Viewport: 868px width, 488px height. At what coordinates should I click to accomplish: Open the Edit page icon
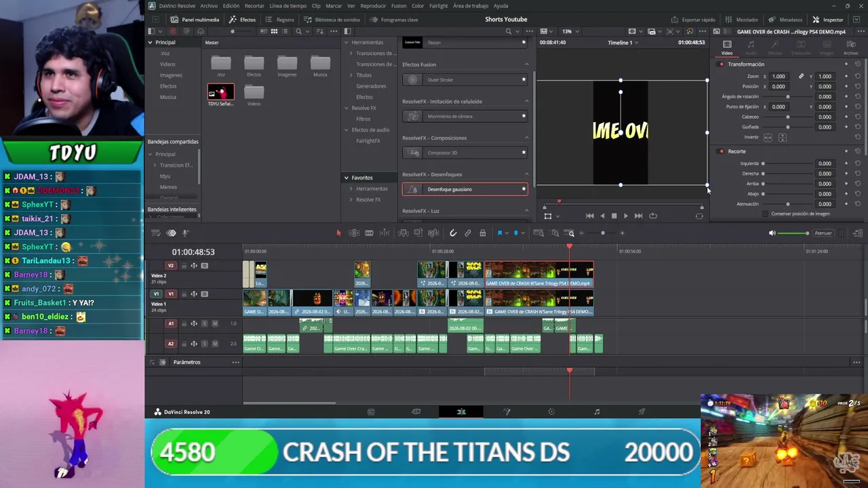click(x=461, y=411)
